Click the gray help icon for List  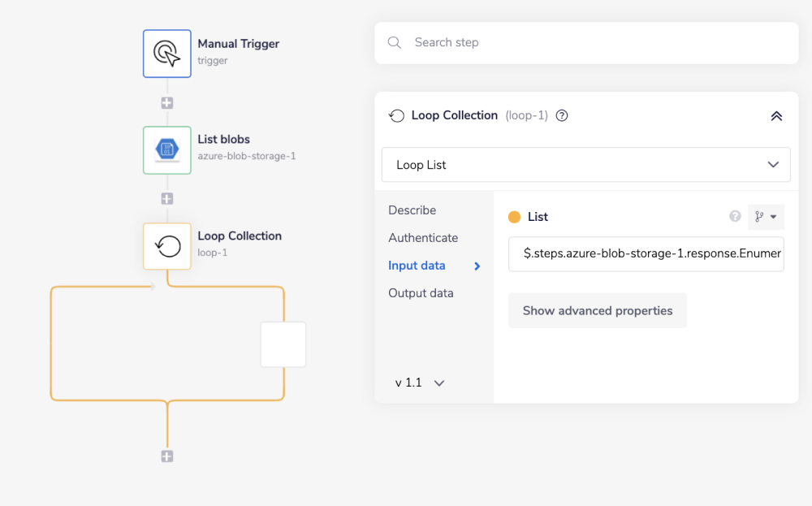735,217
